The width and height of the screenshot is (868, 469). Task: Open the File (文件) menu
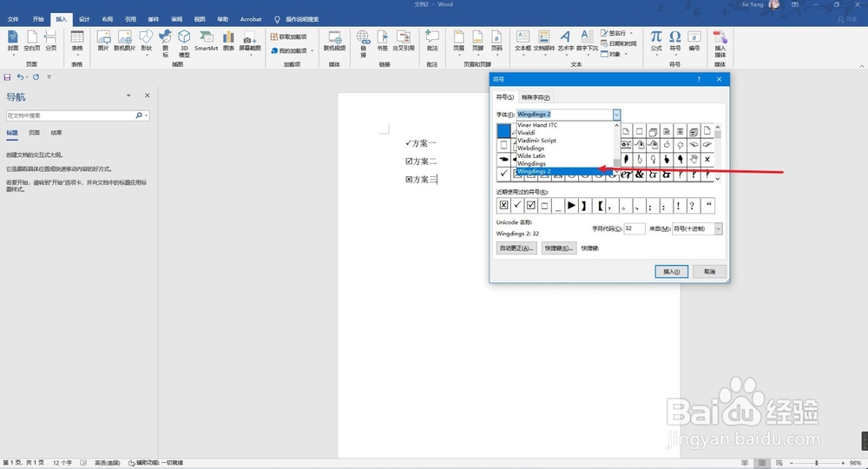(x=13, y=19)
